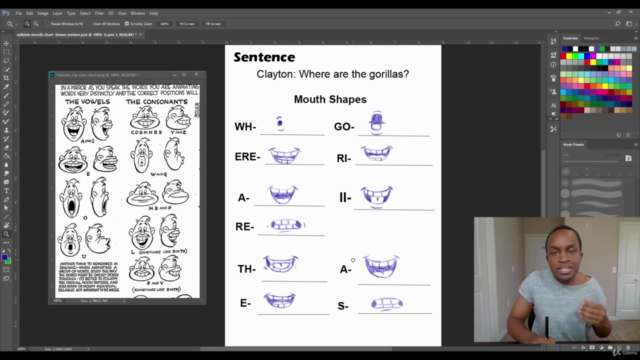Select the Lasso tool
The height and width of the screenshot is (360, 640).
click(x=6, y=61)
